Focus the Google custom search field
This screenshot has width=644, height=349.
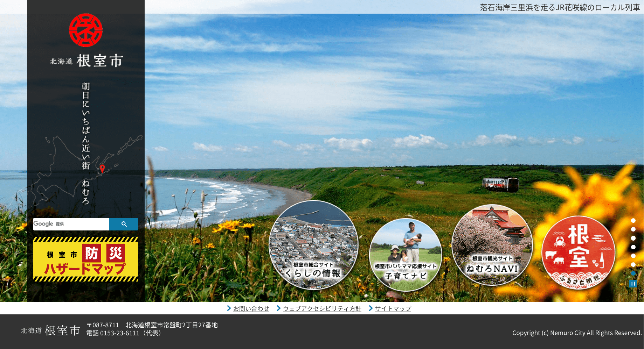71,224
